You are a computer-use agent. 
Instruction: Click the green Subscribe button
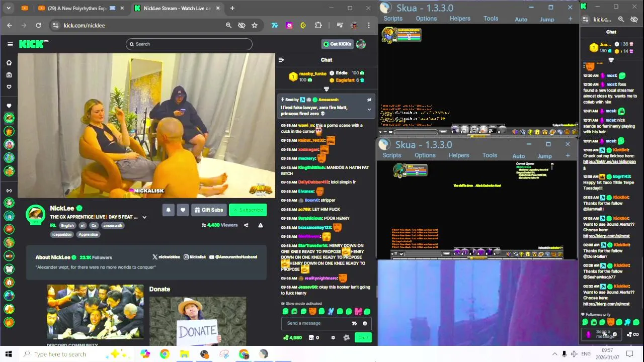(248, 210)
